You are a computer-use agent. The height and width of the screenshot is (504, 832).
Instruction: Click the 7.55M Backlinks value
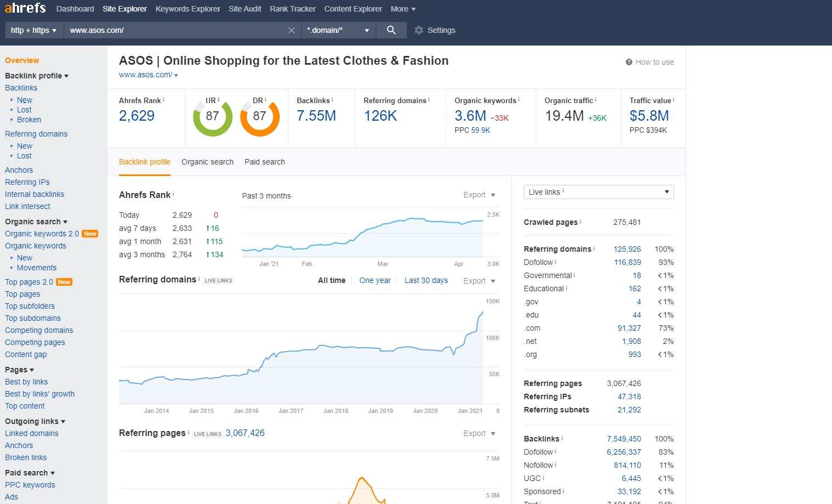tap(316, 116)
